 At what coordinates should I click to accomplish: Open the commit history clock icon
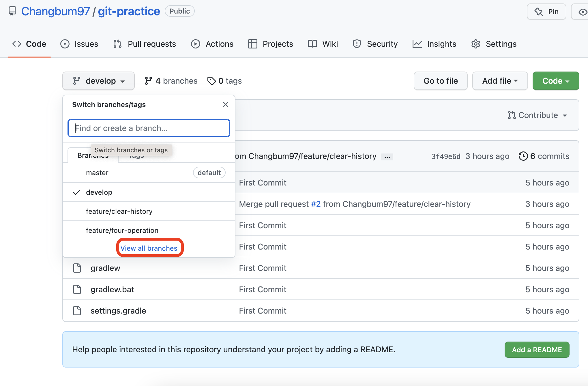pyautogui.click(x=523, y=156)
